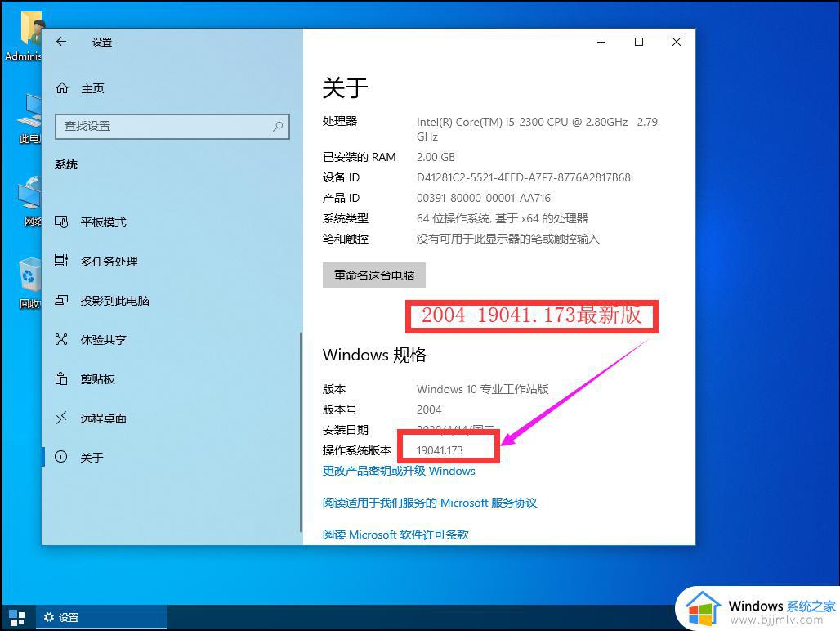840x631 pixels.
Task: Click the 投影到此电脑 projection icon
Action: 61,300
